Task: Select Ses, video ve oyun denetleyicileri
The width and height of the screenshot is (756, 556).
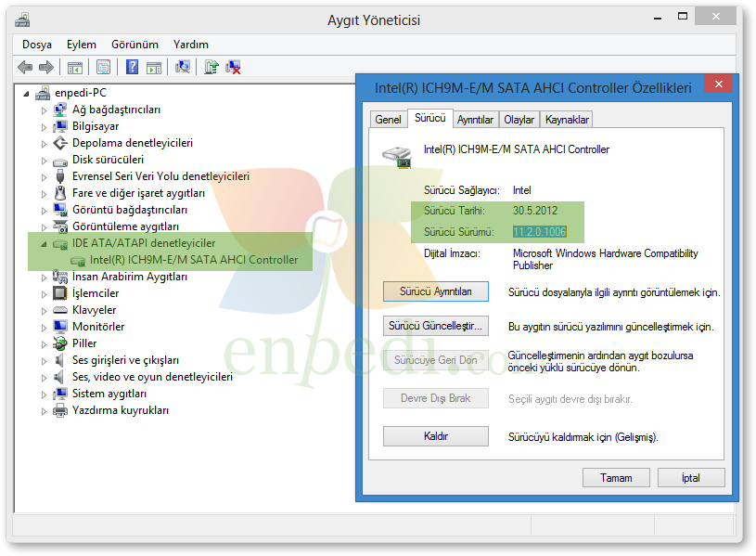Action: pos(152,377)
